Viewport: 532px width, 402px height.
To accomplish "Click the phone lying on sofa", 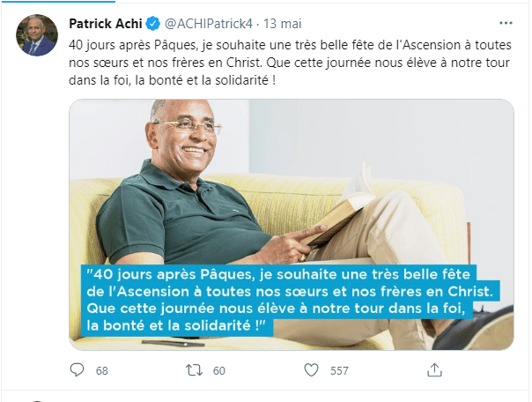I will [x=173, y=343].
